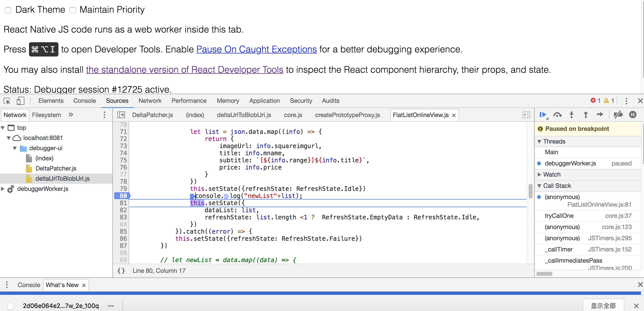Screen dimensions: 644x311
Task: Toggle the device toolbar icon
Action: [20, 101]
